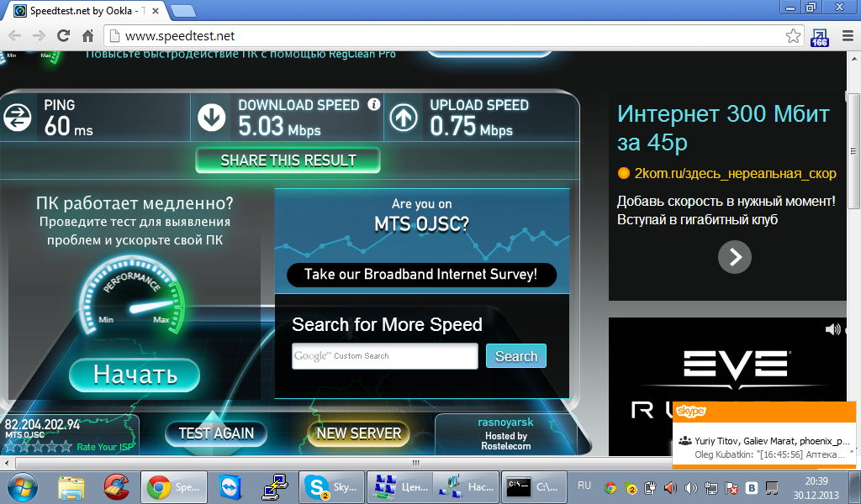Click the ping arrows icon
This screenshot has height=504, width=861.
(18, 118)
